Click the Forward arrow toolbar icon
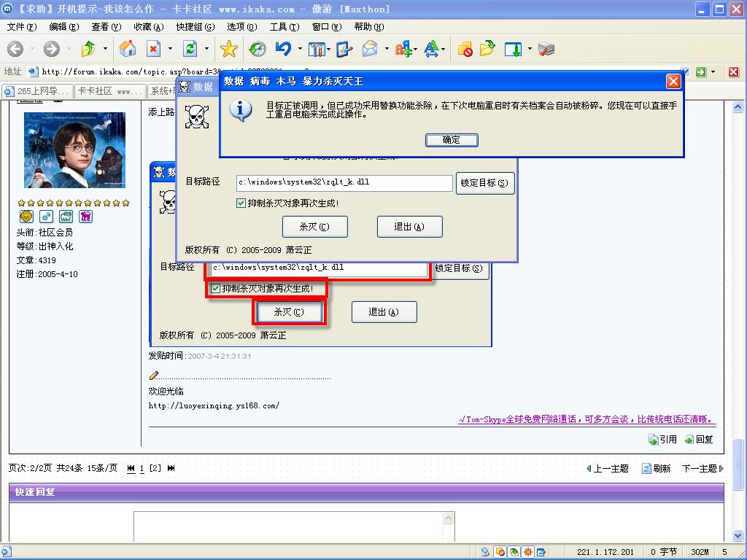The height and width of the screenshot is (560, 747). 52,49
